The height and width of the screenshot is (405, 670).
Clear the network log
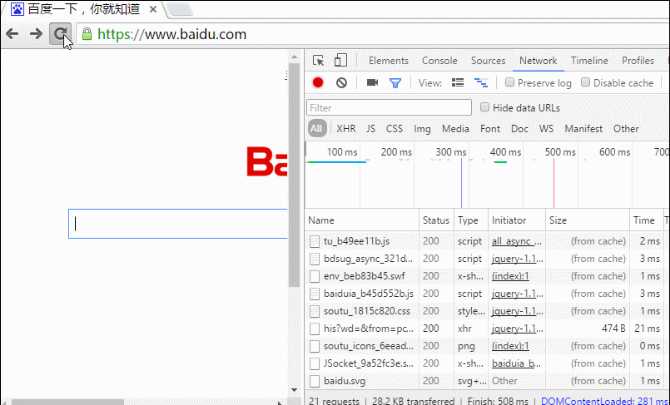click(x=341, y=82)
